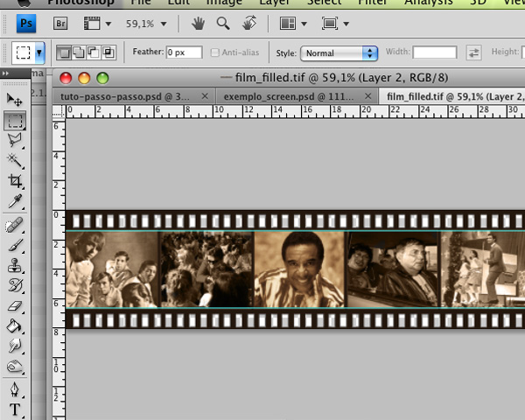This screenshot has width=525, height=420.
Task: Select the Move tool
Action: [x=15, y=99]
